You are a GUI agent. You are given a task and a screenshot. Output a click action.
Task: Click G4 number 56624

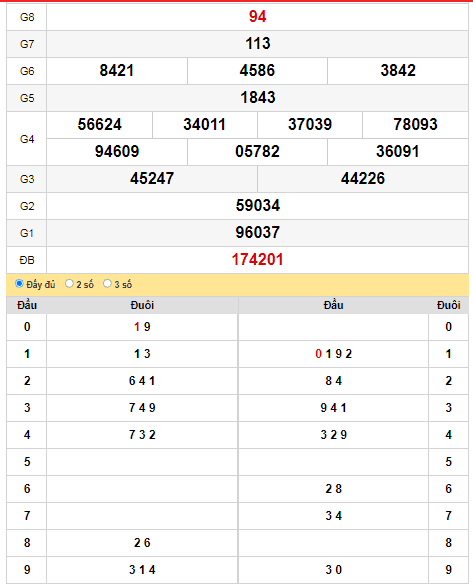click(x=99, y=124)
